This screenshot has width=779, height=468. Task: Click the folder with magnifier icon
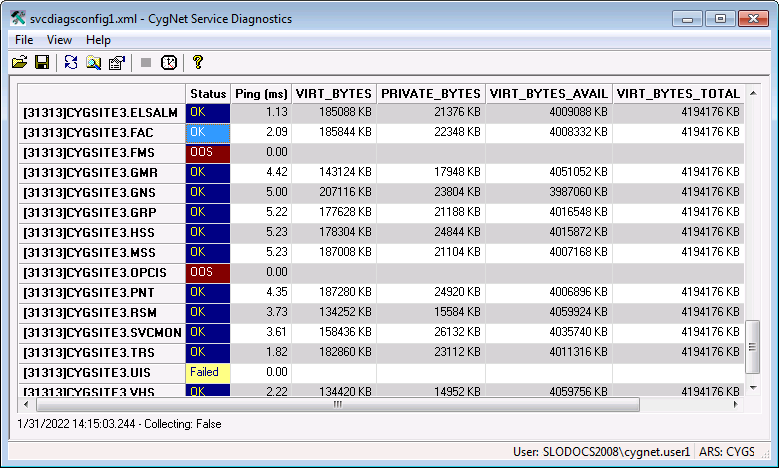coord(94,63)
